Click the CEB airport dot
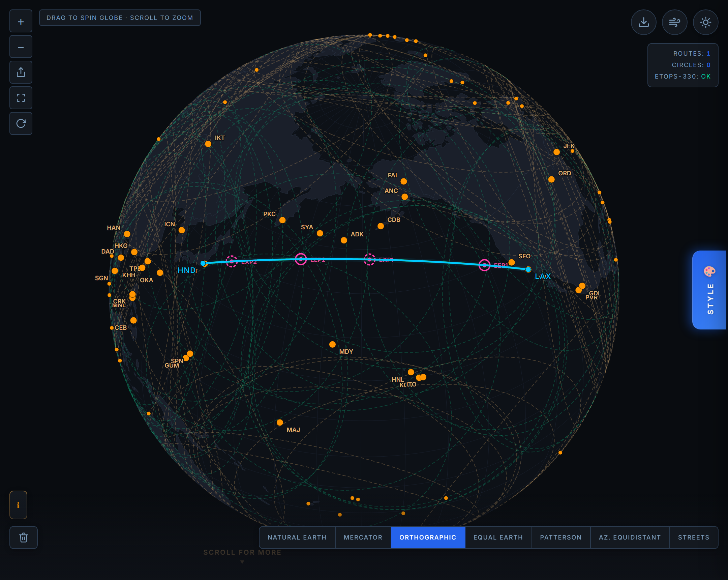The image size is (728, 580). click(x=134, y=320)
